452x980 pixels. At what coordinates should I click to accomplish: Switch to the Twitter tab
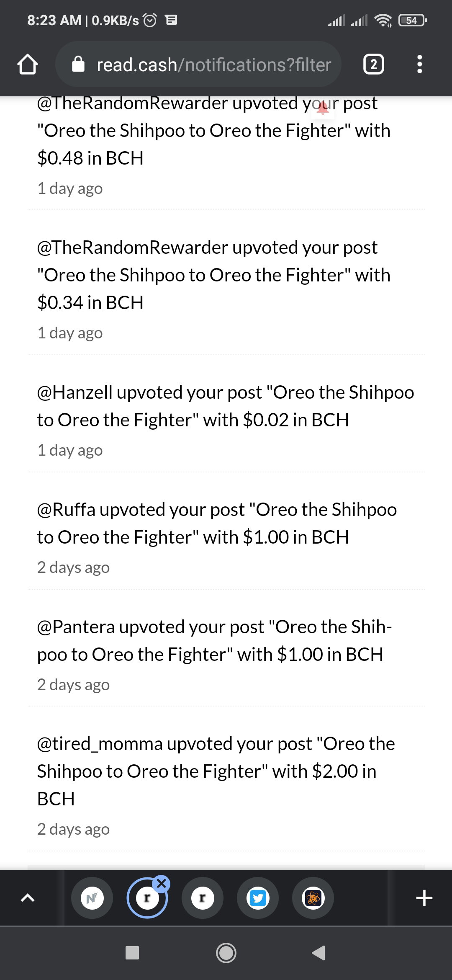pos(258,898)
